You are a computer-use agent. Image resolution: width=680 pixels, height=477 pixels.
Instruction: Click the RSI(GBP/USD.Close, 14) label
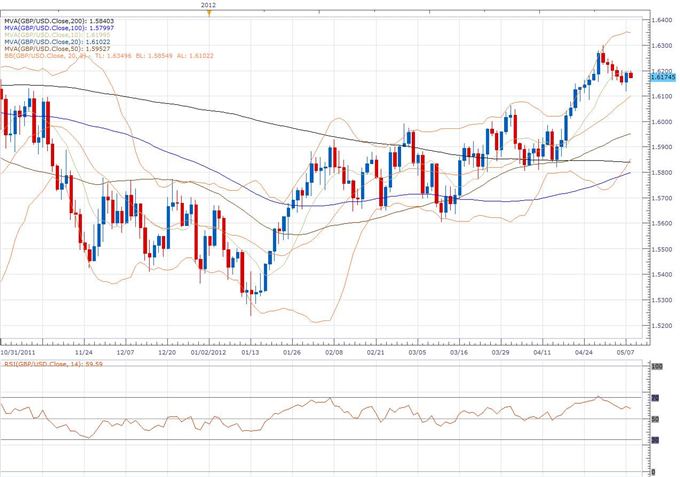tap(53, 364)
